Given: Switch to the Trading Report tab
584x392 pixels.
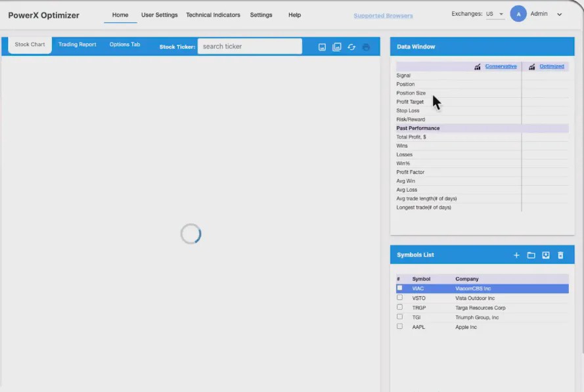Looking at the screenshot, I should point(77,44).
